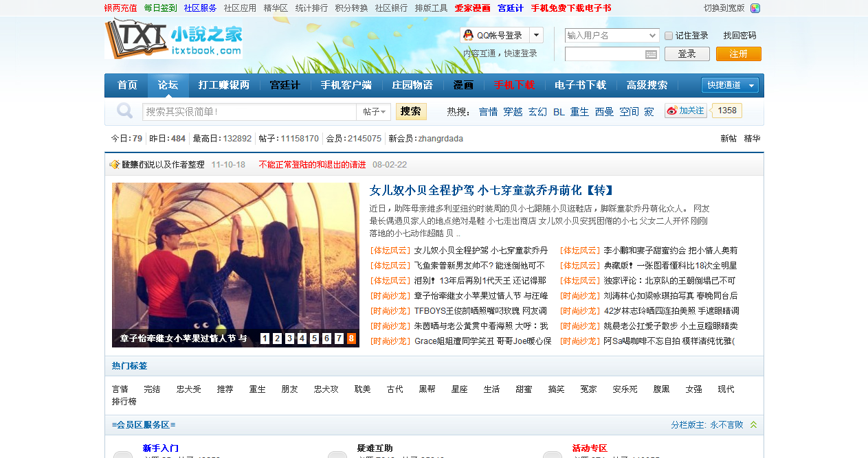This screenshot has width=868, height=458.
Task: Open 手机客户端 navigation item
Action: (x=346, y=85)
